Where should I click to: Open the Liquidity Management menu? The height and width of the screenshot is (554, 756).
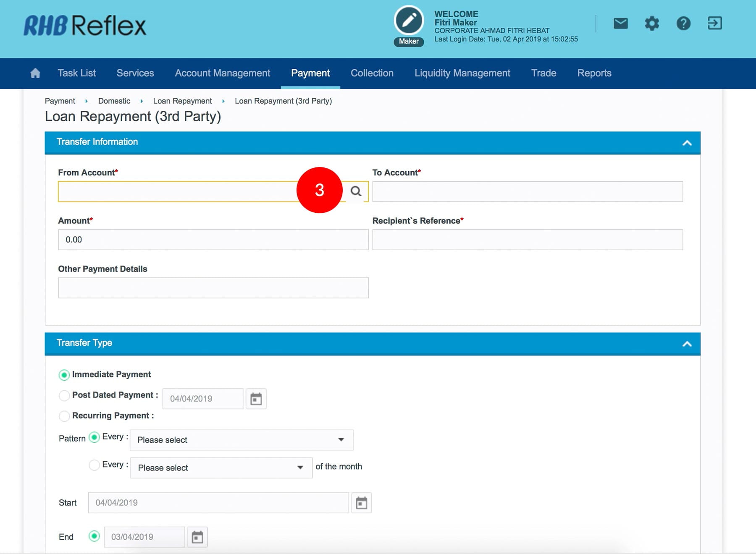[x=462, y=73]
